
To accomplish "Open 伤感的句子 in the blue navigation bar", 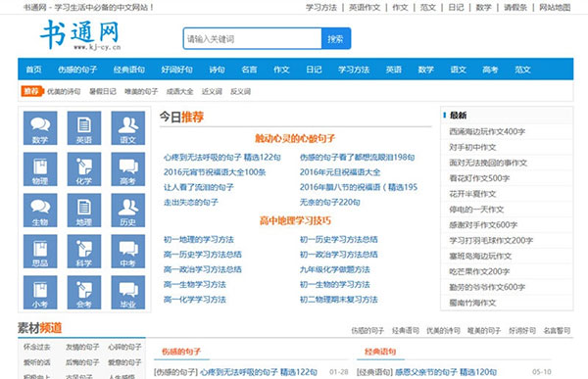I will [77, 70].
